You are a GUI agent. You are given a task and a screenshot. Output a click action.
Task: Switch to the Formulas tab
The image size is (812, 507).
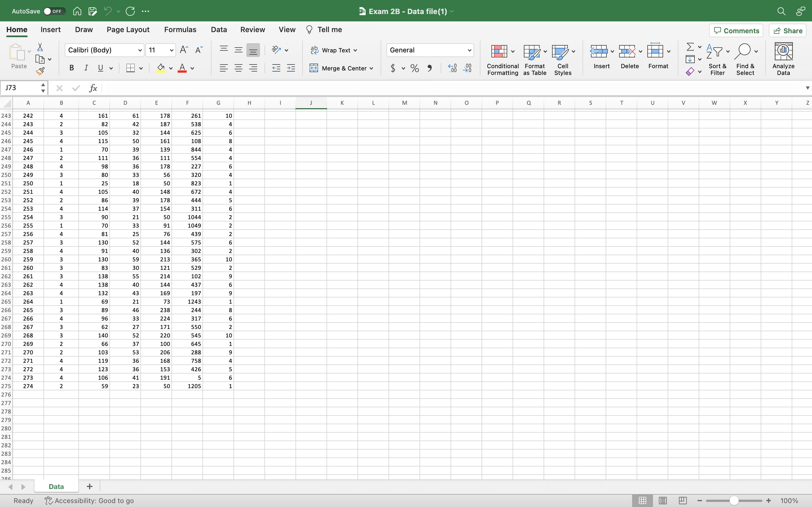pos(180,30)
